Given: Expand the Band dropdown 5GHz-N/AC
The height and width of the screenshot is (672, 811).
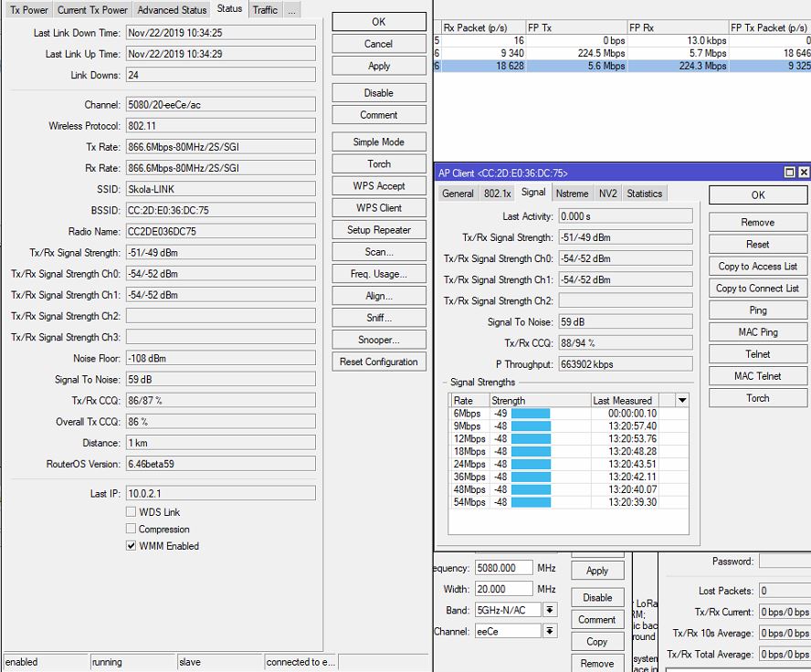Looking at the screenshot, I should click(x=549, y=610).
